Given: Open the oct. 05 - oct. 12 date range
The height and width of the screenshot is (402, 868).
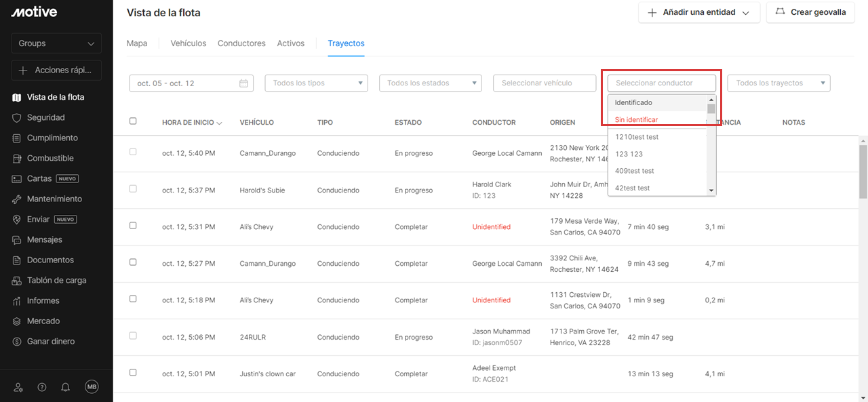Looking at the screenshot, I should [191, 83].
